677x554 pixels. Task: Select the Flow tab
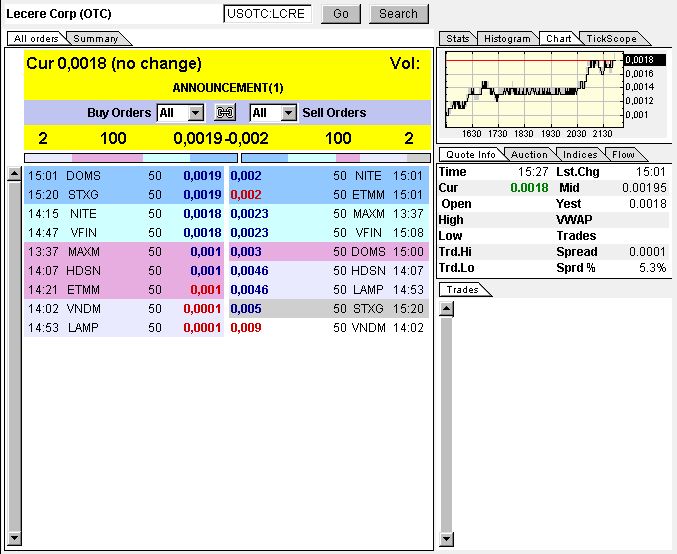[x=623, y=155]
